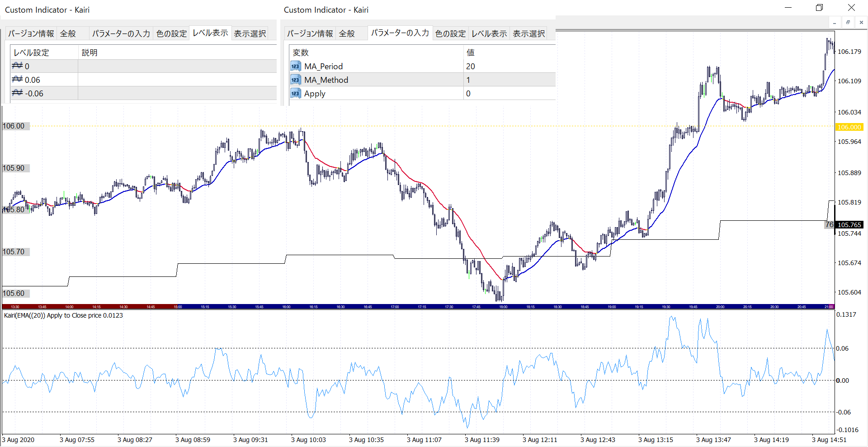Viewport: 868px width, 447px height.
Task: Click the yellow 106.000 price level label
Action: [849, 127]
